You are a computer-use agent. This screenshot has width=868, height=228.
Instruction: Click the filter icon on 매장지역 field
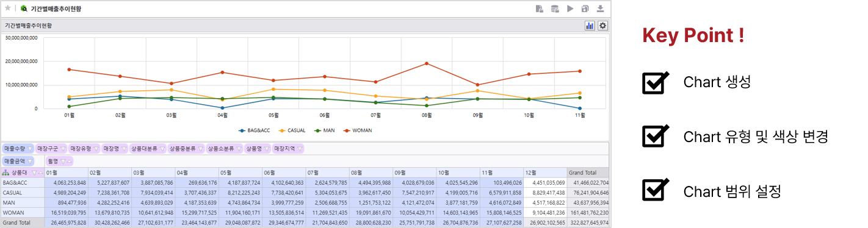299,149
